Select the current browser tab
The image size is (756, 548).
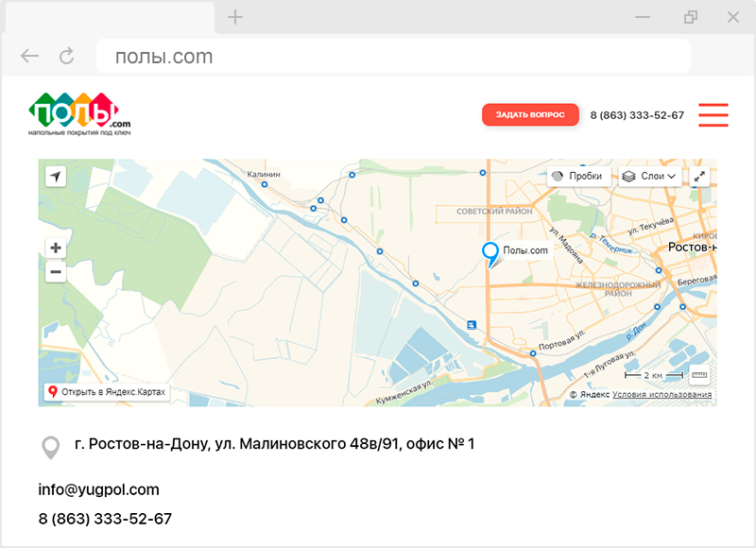tap(111, 18)
